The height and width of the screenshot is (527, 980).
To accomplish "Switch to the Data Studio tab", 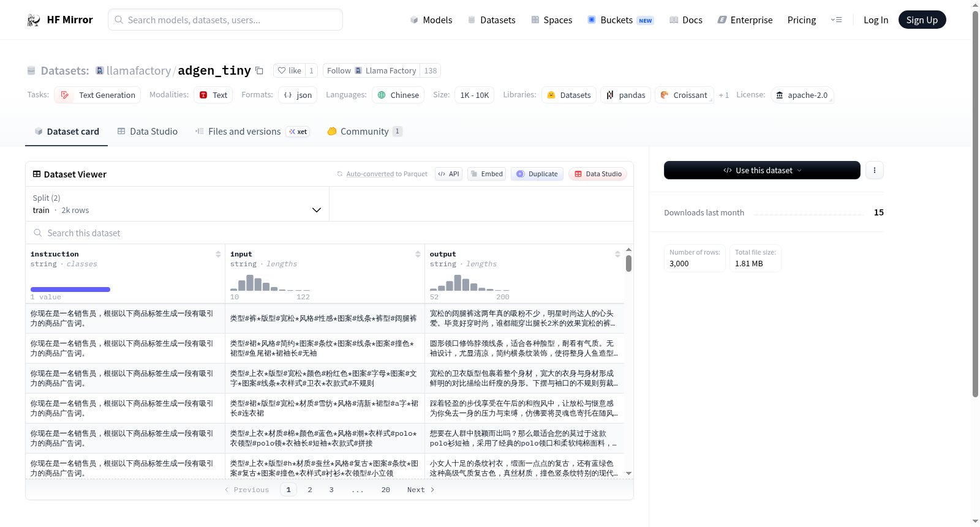I will coord(148,132).
